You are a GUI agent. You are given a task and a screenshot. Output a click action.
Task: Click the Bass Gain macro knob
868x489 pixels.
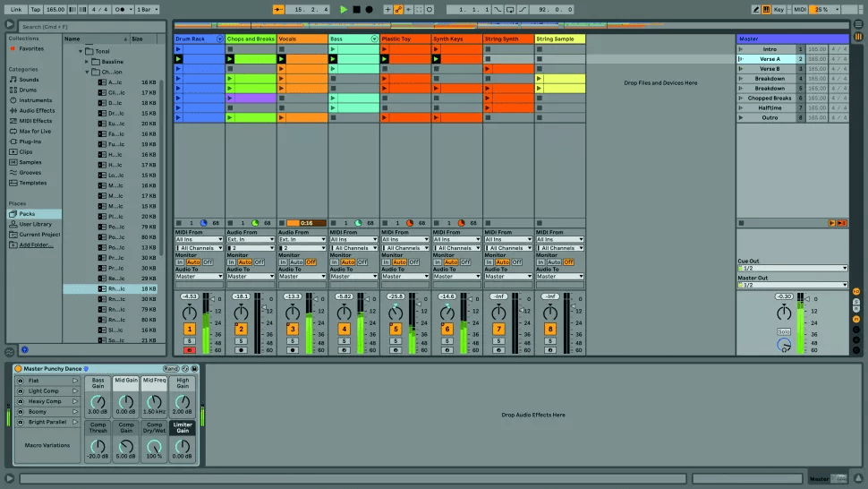click(x=98, y=400)
